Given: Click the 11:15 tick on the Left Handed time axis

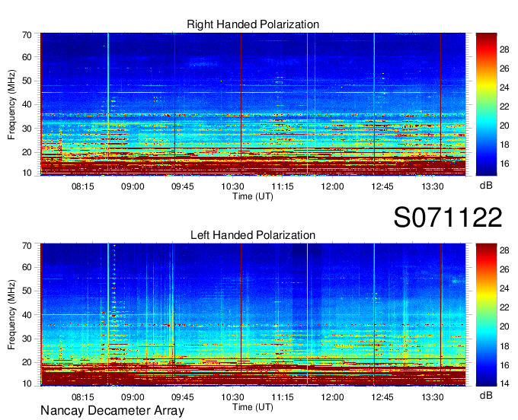Looking at the screenshot, I should click(282, 397).
